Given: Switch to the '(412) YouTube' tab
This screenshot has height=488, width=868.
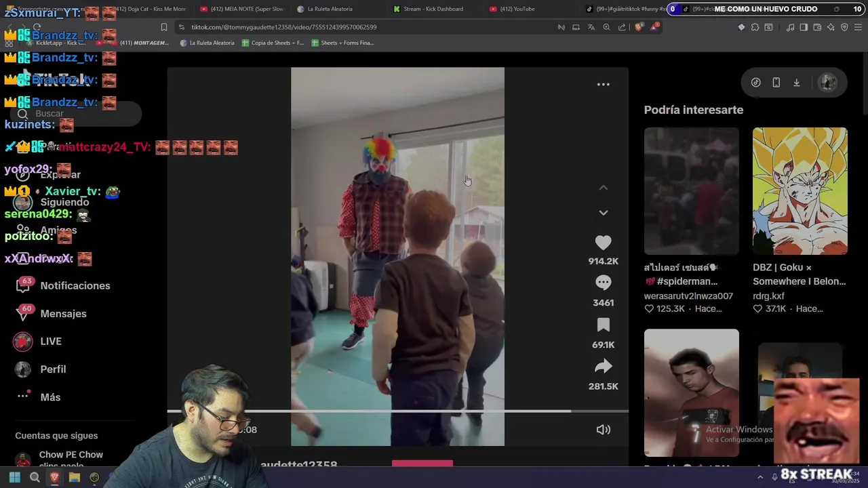Looking at the screenshot, I should 512,9.
